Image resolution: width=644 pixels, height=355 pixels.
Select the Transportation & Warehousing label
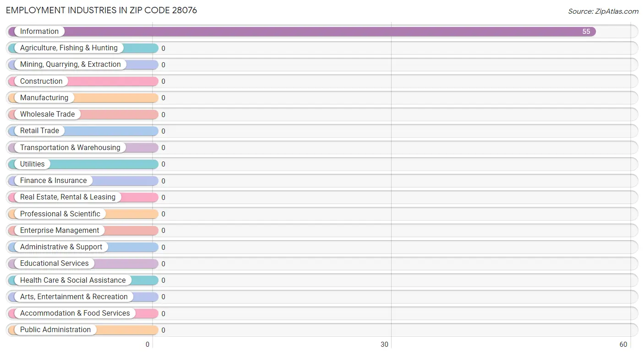[x=70, y=147]
